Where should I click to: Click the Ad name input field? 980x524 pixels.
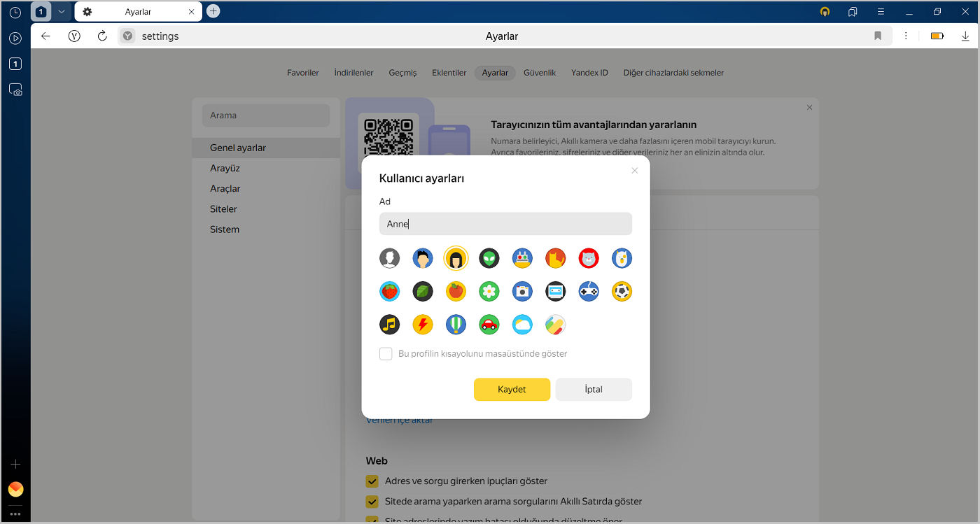pyautogui.click(x=505, y=224)
